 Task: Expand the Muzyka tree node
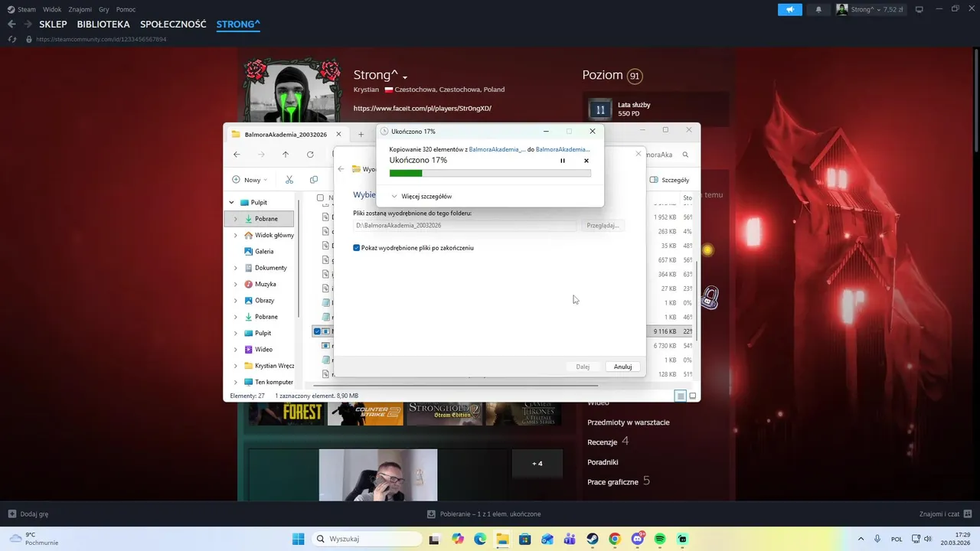[236, 284]
